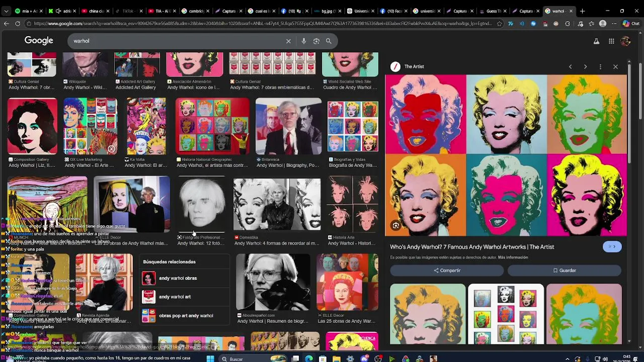Click The Artist source name
Screen dimensions: 644x362
(414, 66)
